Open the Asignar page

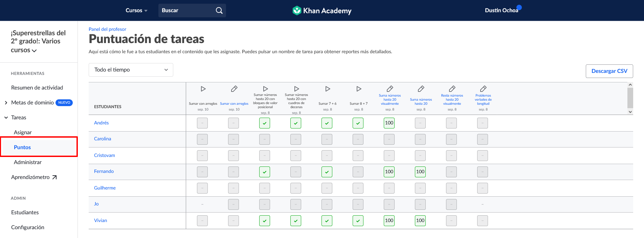tap(23, 133)
